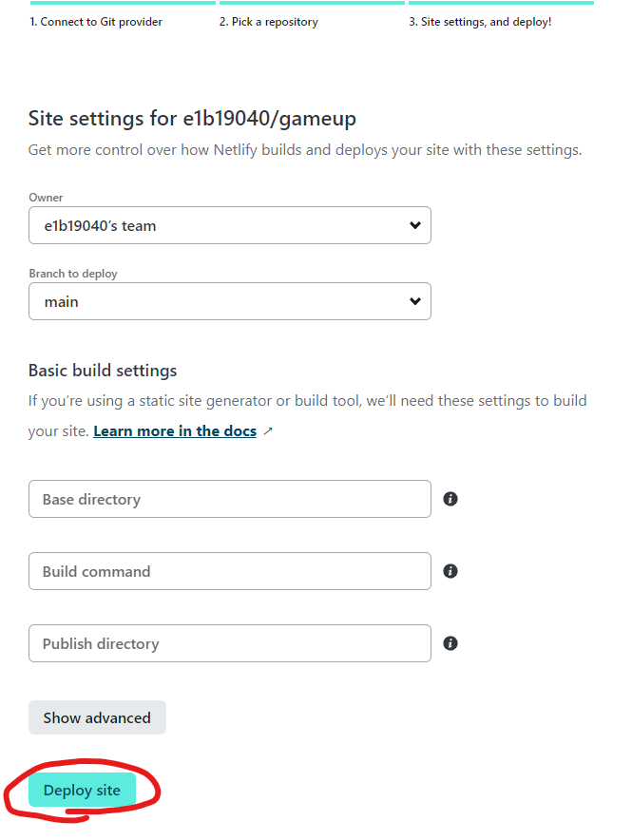632x840 pixels.
Task: Select step 2 Pick a repository
Action: point(269,21)
